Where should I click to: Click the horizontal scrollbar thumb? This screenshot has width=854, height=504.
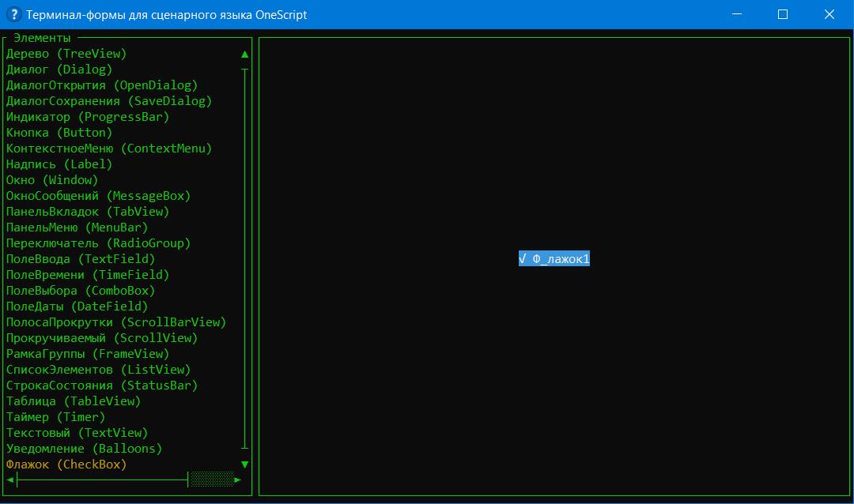point(212,480)
